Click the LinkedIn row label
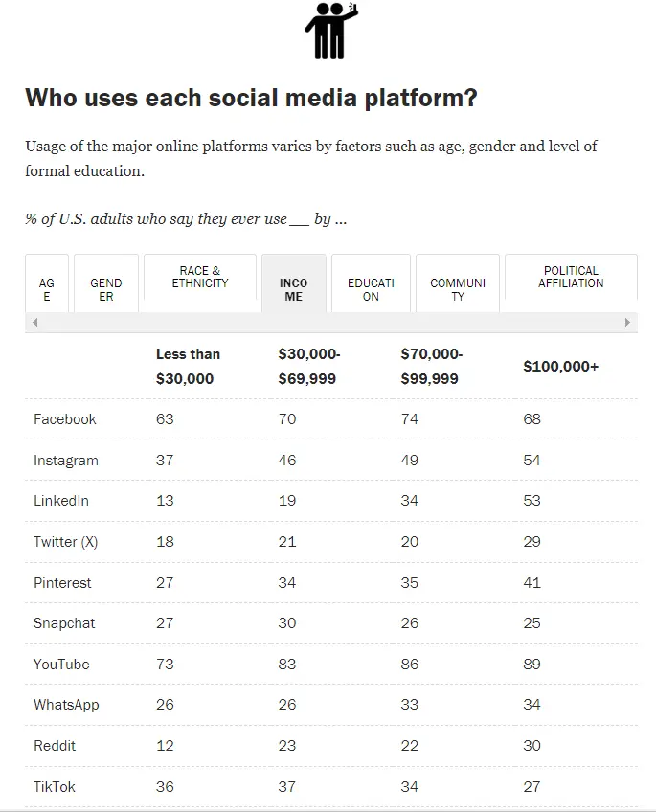656x812 pixels. tap(61, 501)
